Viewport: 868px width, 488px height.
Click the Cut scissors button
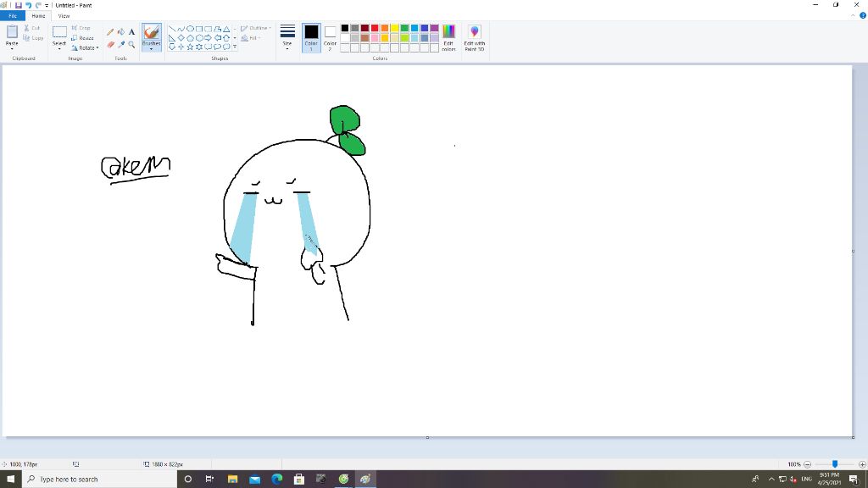31,28
